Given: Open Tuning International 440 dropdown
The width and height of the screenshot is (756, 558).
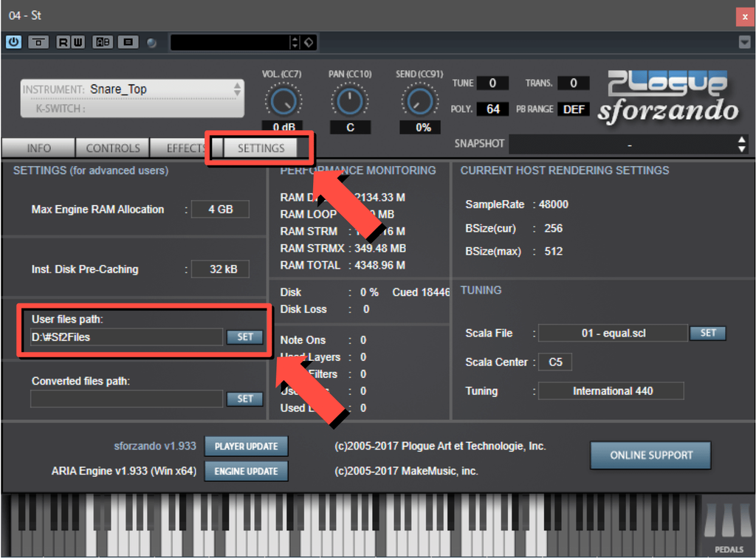Looking at the screenshot, I should click(611, 390).
